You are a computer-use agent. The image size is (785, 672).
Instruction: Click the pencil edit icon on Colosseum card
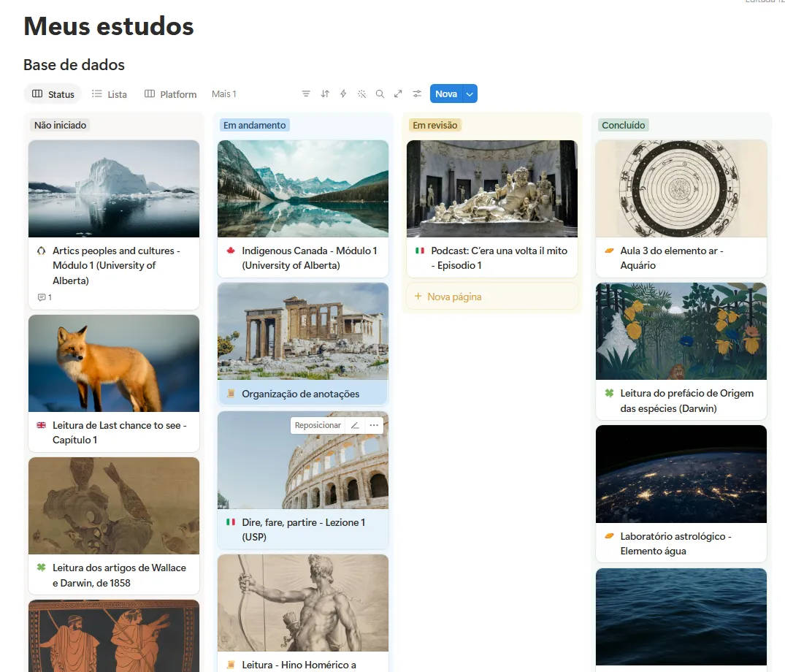point(355,425)
